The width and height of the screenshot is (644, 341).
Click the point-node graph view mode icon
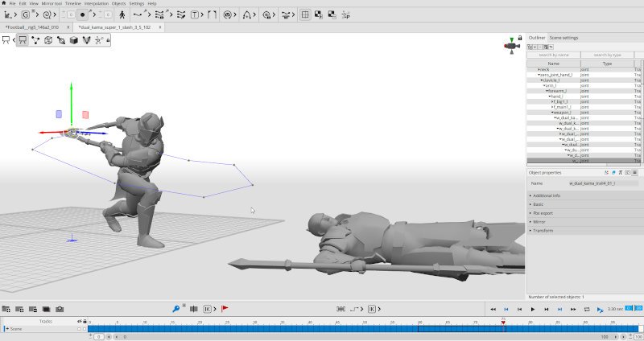tap(35, 40)
